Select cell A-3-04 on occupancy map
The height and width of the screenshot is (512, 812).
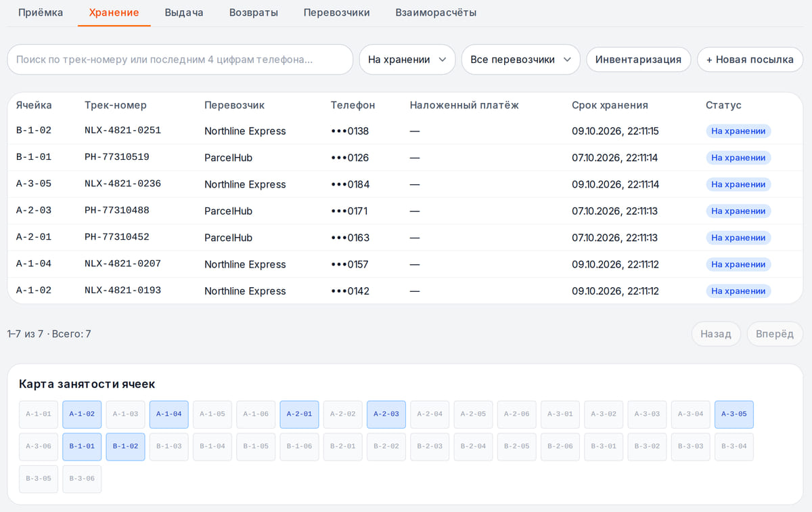tap(690, 414)
